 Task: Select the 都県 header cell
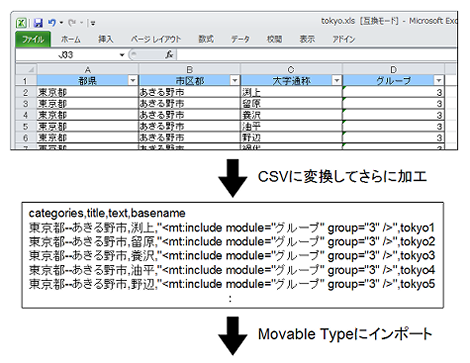tap(88, 80)
